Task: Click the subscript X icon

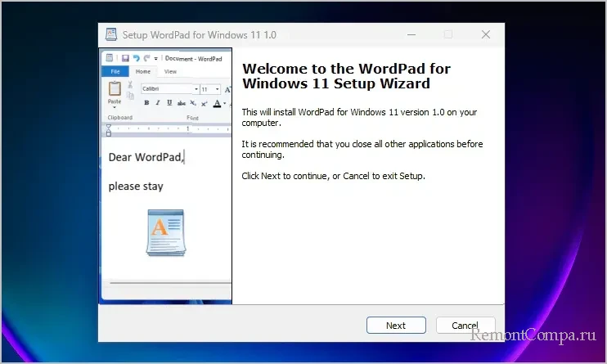Action: pyautogui.click(x=193, y=103)
